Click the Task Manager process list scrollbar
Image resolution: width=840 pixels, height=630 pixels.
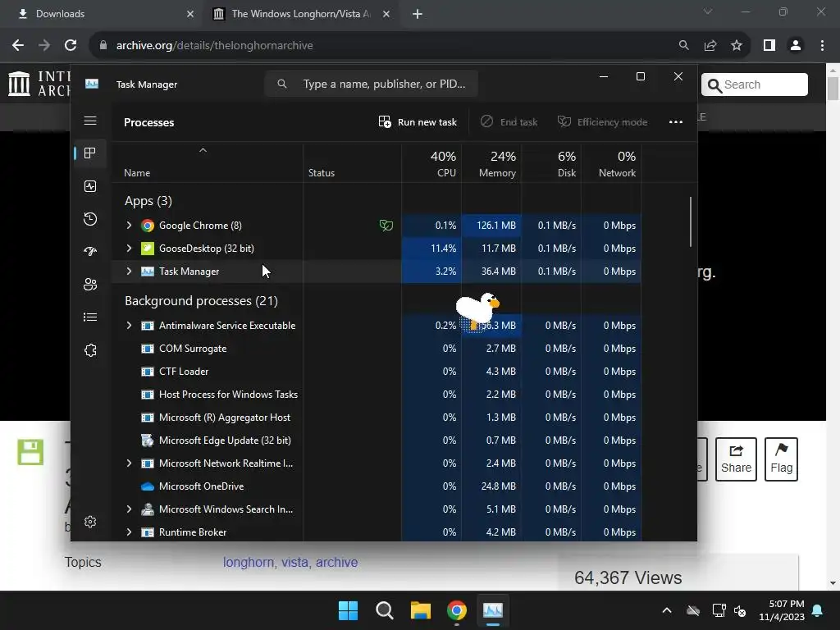691,221
